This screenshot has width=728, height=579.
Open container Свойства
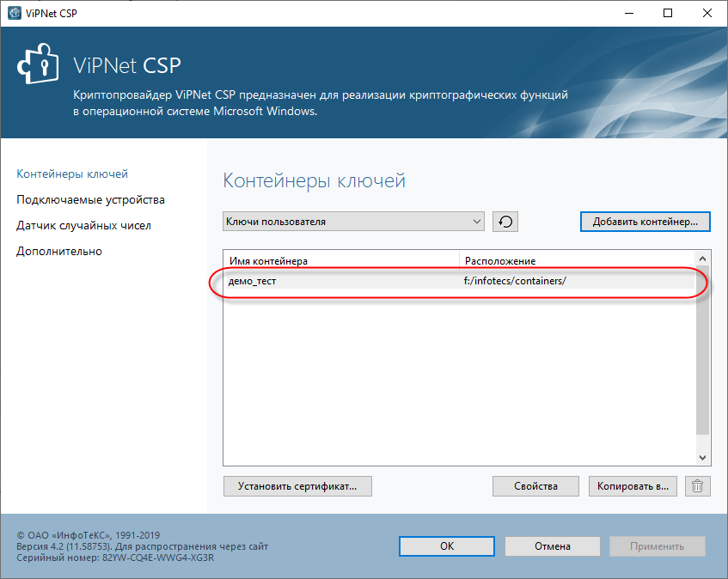pyautogui.click(x=535, y=486)
